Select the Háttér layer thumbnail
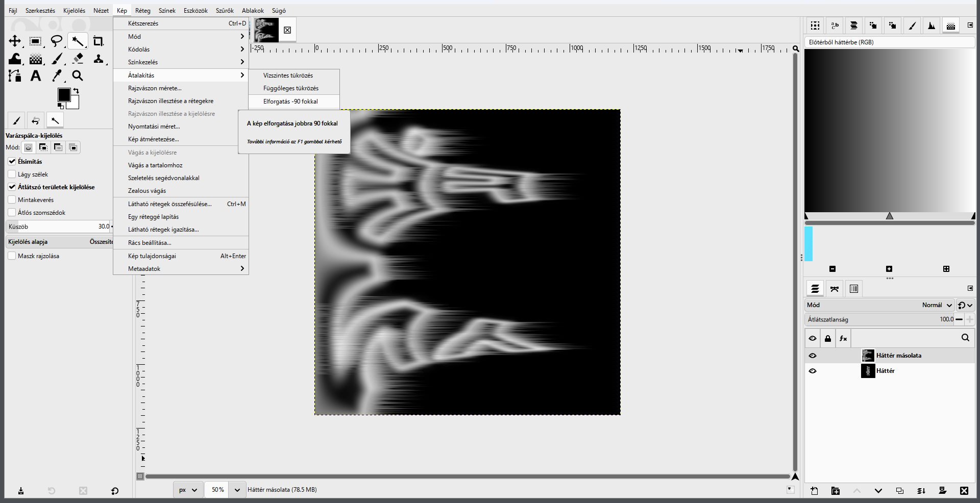980x503 pixels. 868,371
